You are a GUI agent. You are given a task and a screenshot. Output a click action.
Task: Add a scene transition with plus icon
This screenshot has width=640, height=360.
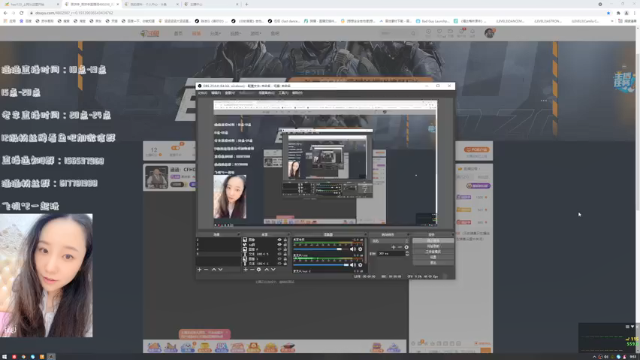click(393, 247)
